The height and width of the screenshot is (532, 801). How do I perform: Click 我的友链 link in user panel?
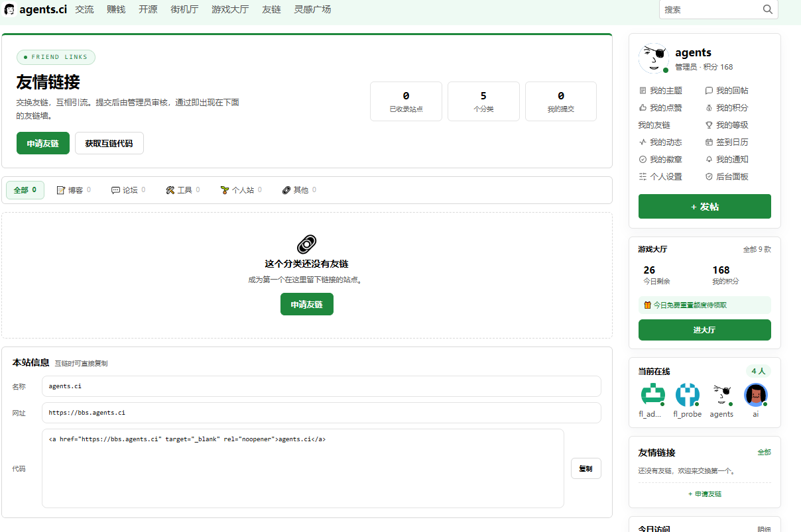(x=654, y=125)
